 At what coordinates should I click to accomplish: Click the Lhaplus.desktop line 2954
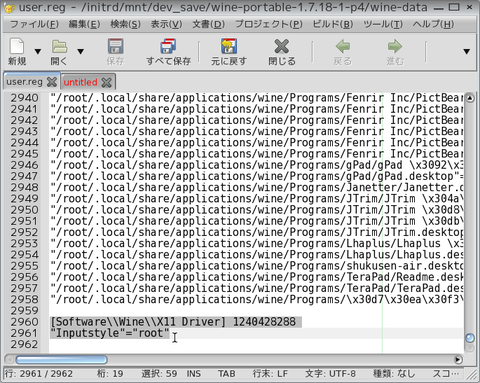click(256, 255)
